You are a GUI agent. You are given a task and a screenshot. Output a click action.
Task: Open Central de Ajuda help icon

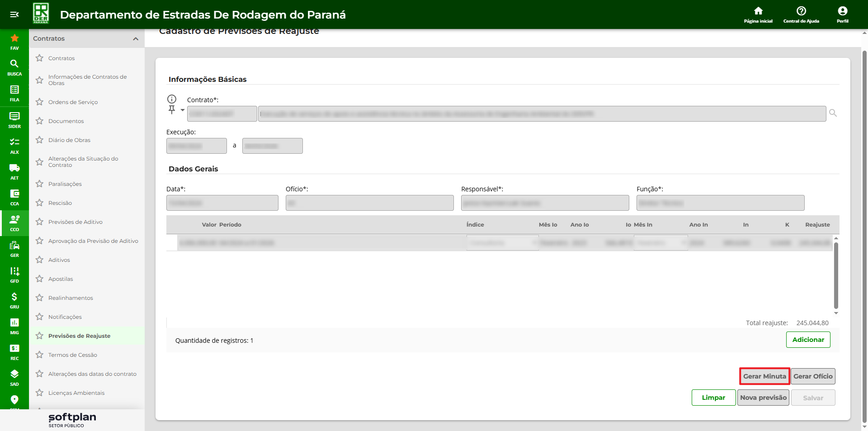[801, 11]
